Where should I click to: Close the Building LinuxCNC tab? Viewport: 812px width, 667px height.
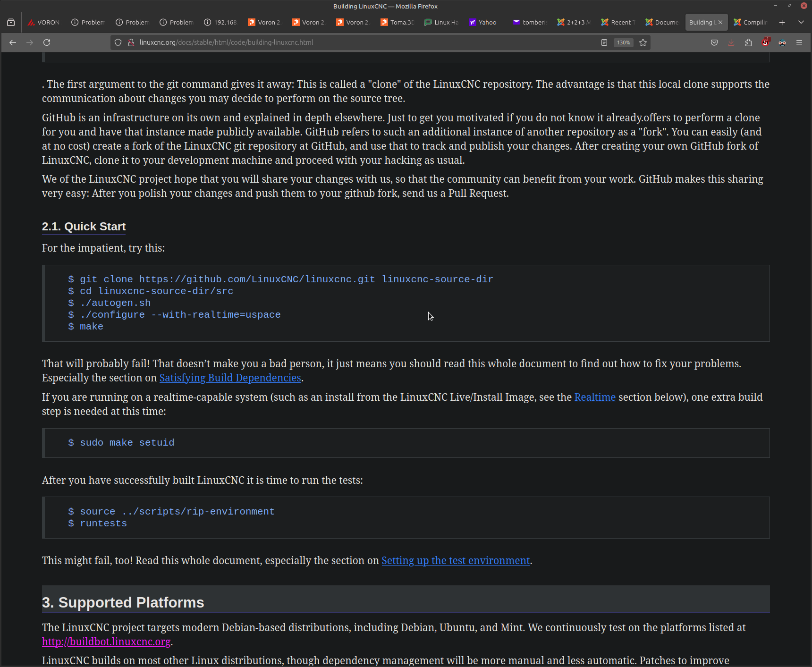click(x=720, y=22)
